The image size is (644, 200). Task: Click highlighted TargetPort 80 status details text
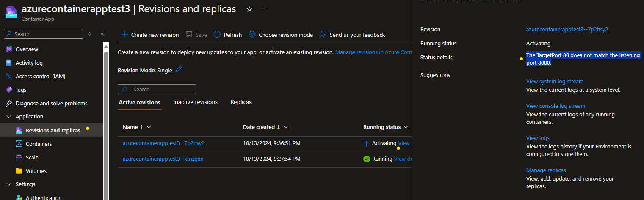pyautogui.click(x=583, y=59)
